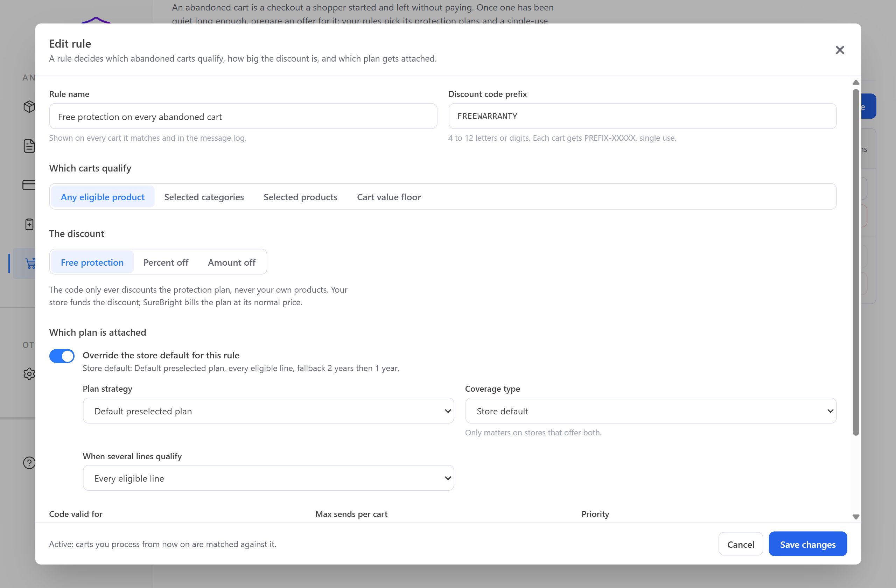Select the Selected categories tab
Viewport: 896px width, 588px height.
point(204,196)
